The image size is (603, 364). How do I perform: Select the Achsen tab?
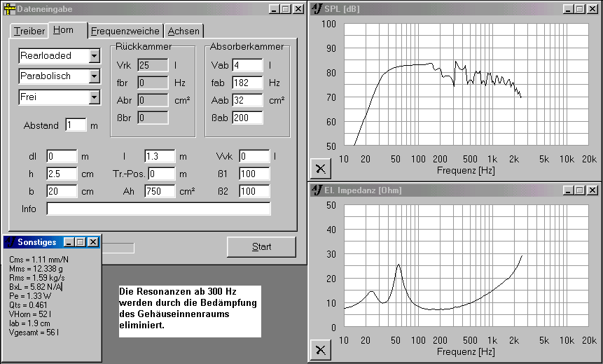(x=184, y=31)
